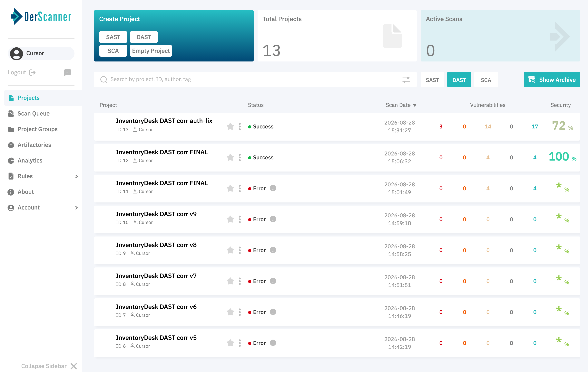Show error info icon for corr v6
This screenshot has height=372, width=588.
(x=273, y=312)
